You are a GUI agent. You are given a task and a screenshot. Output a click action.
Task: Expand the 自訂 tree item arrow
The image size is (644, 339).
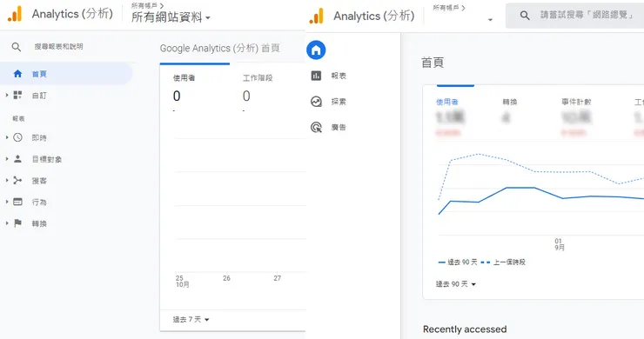coord(7,95)
